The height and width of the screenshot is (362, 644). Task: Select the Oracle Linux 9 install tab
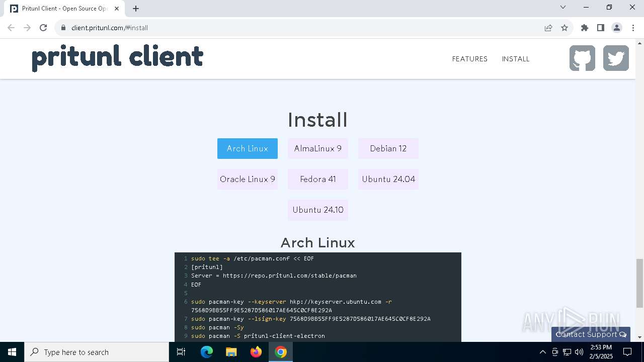tap(248, 179)
